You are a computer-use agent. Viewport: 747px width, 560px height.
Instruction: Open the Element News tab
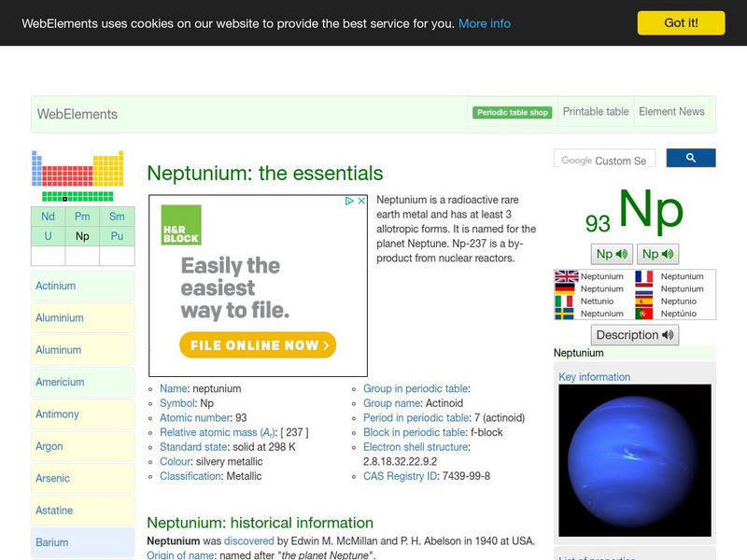(x=671, y=111)
